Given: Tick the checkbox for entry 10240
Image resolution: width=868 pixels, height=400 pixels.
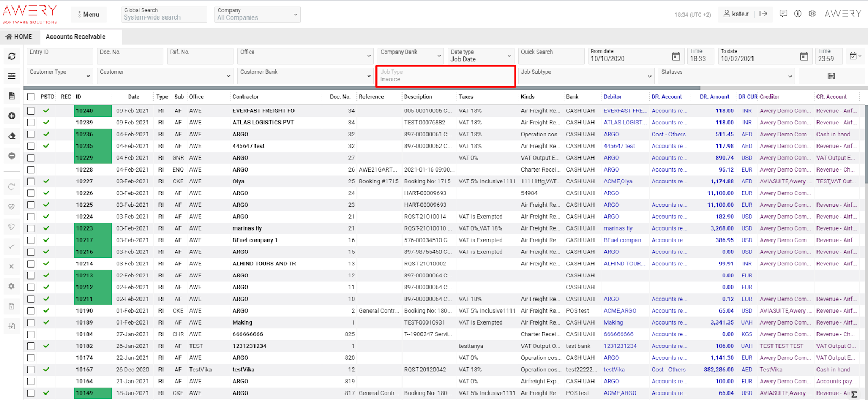Looking at the screenshot, I should click(x=31, y=111).
